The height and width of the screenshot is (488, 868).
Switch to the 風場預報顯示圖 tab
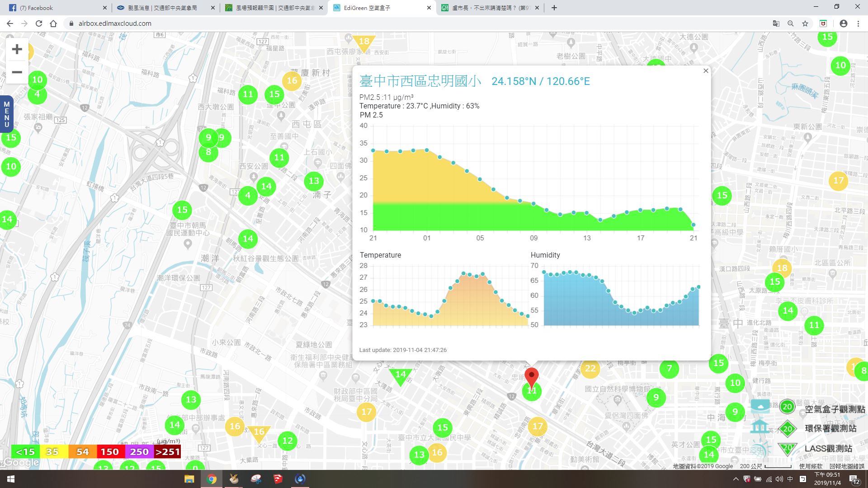click(274, 8)
